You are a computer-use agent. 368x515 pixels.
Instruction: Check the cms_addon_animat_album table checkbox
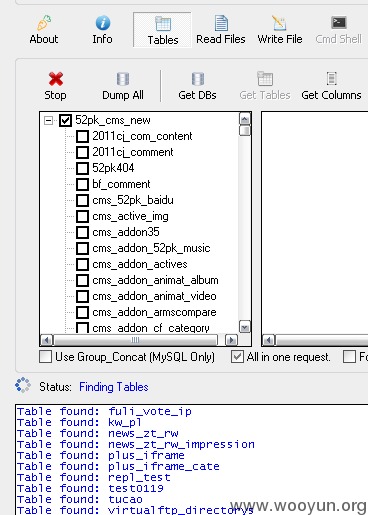pos(82,280)
